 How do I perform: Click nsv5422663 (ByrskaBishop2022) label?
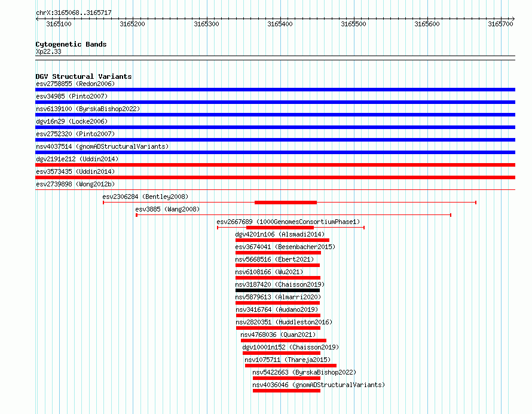[304, 372]
